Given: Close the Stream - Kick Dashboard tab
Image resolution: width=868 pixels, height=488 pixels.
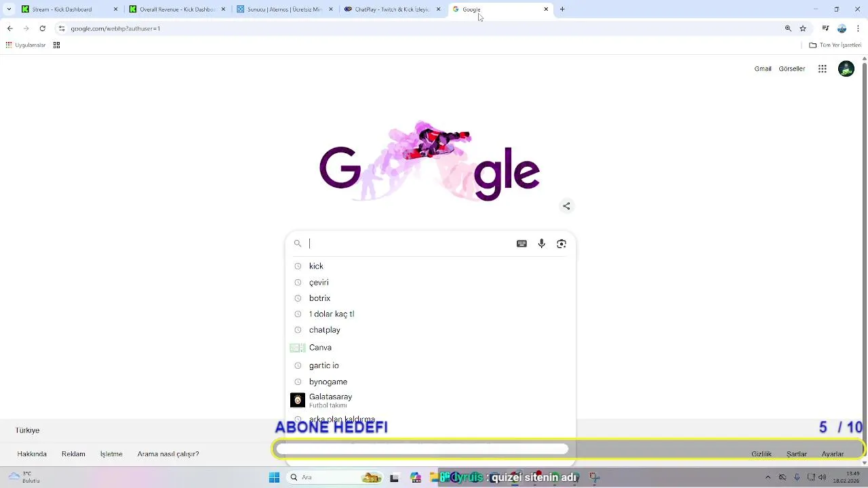Looking at the screenshot, I should (x=115, y=9).
